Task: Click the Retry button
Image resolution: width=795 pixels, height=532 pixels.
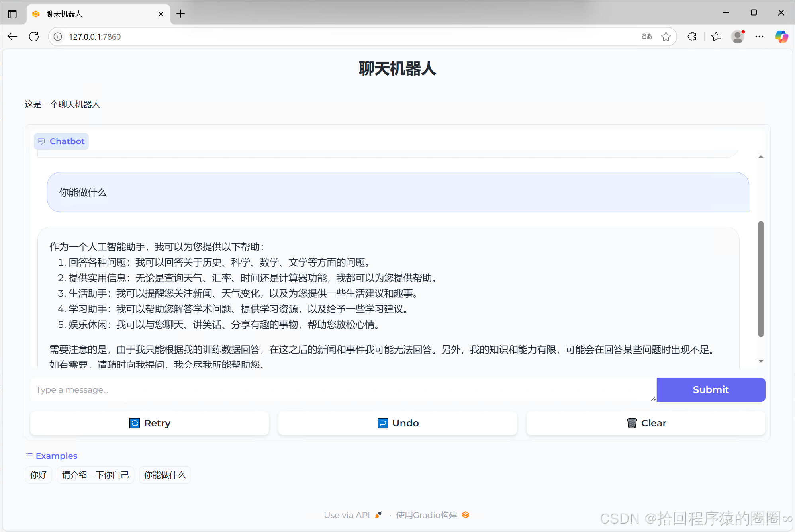Action: (150, 423)
